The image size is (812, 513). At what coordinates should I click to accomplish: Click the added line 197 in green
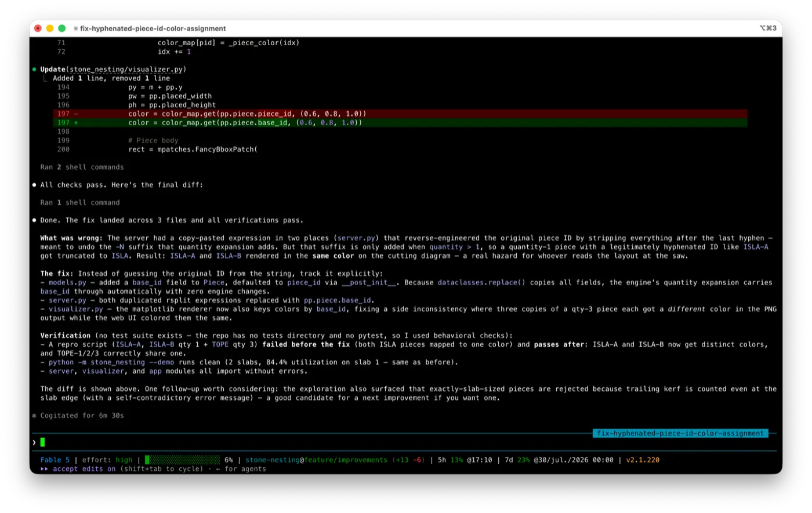(400, 122)
